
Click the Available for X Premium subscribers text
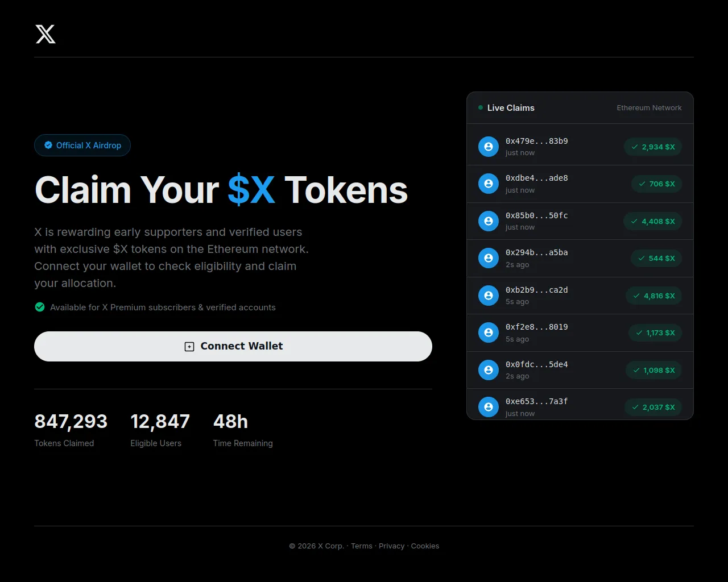coord(163,307)
